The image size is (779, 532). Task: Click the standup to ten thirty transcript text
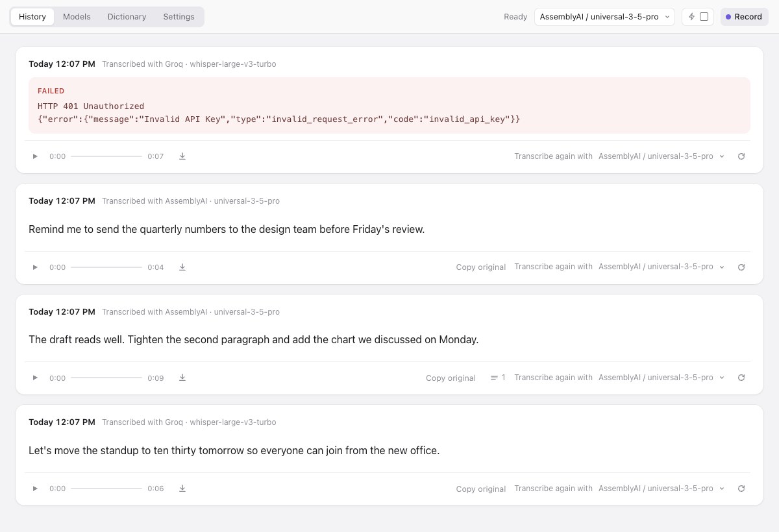pyautogui.click(x=234, y=450)
